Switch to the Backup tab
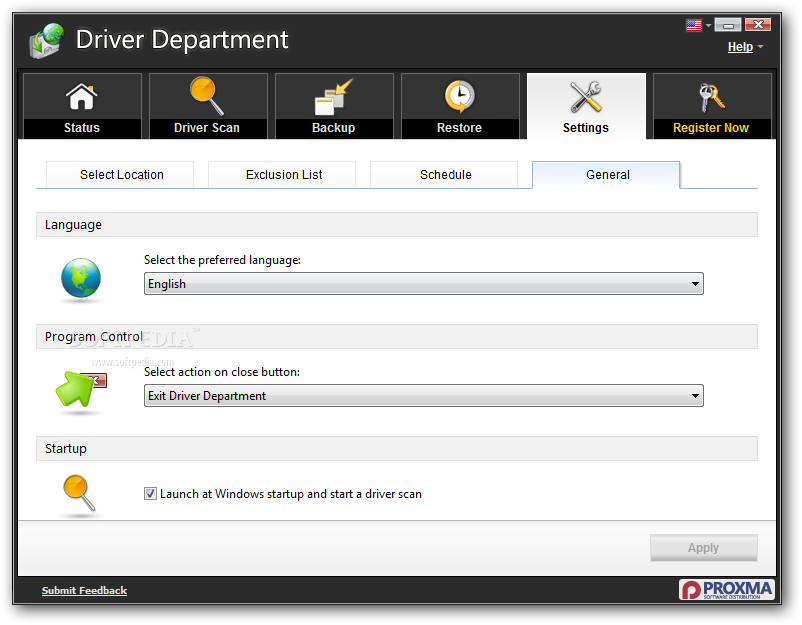This screenshot has width=802, height=625. (334, 106)
